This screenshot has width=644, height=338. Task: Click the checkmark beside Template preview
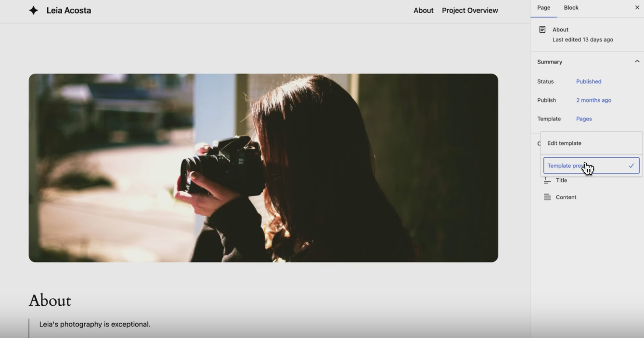tap(631, 165)
